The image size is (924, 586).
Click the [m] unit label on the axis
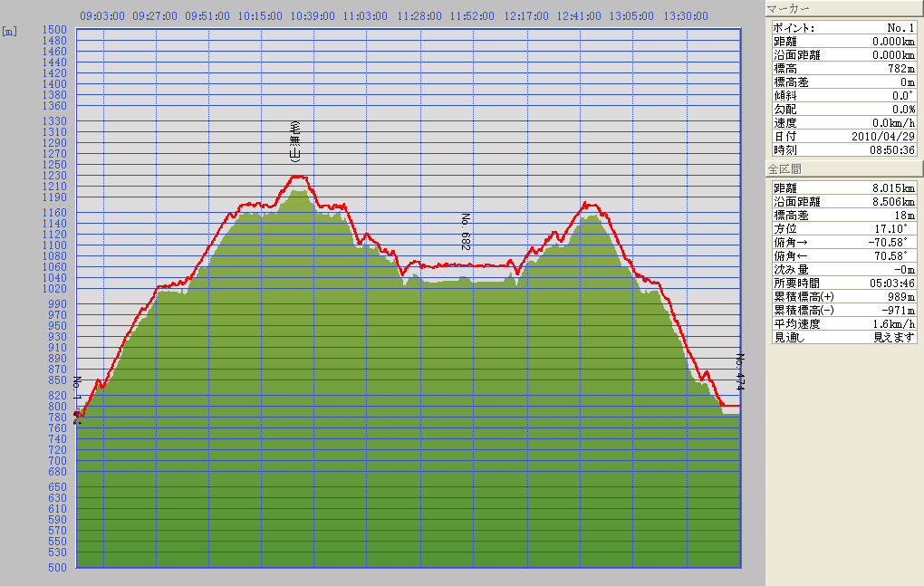click(9, 31)
